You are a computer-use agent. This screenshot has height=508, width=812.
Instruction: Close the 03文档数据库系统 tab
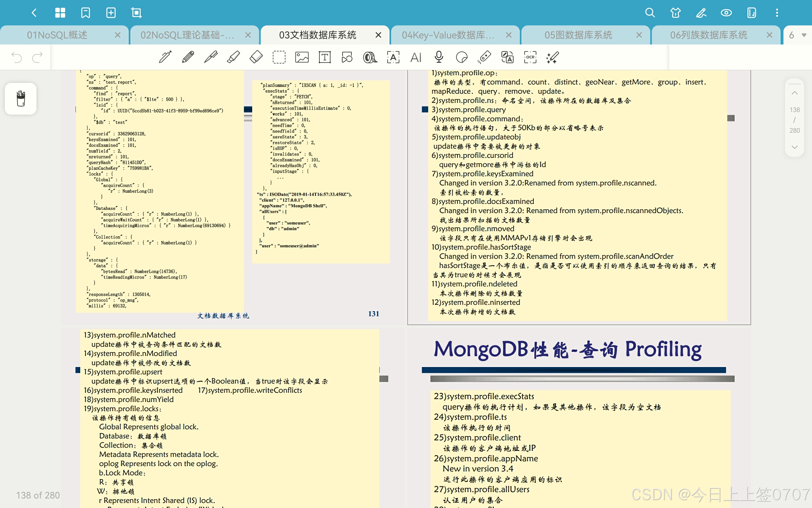tap(378, 35)
